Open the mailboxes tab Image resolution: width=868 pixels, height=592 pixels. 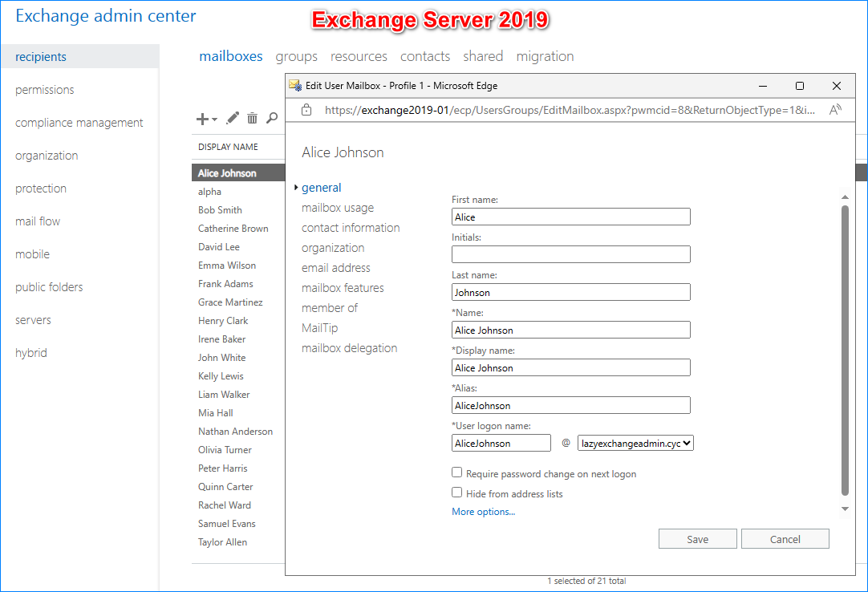click(231, 56)
